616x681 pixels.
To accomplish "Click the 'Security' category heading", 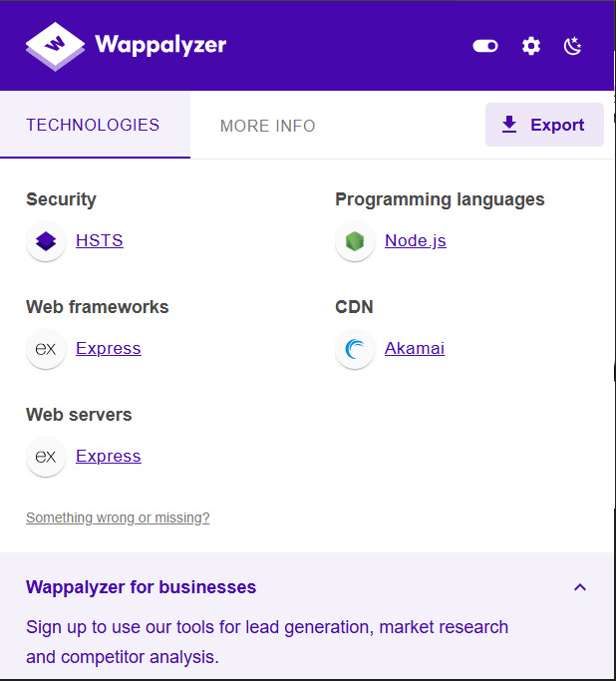I will [61, 199].
